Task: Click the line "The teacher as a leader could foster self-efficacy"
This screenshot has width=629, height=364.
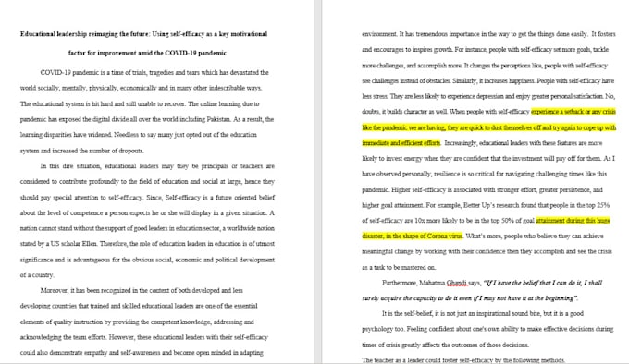Action: coord(462,360)
